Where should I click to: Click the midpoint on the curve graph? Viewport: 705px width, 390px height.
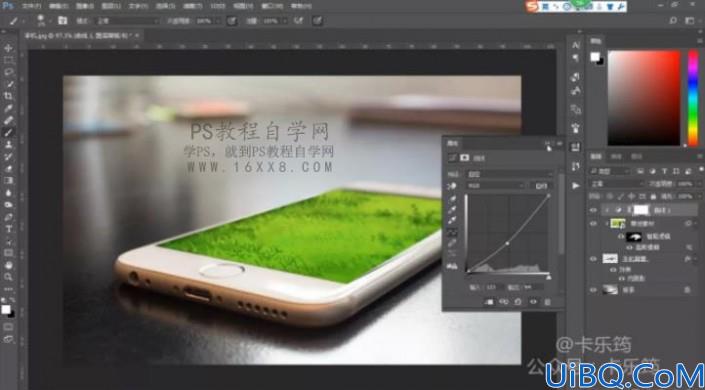click(x=507, y=243)
